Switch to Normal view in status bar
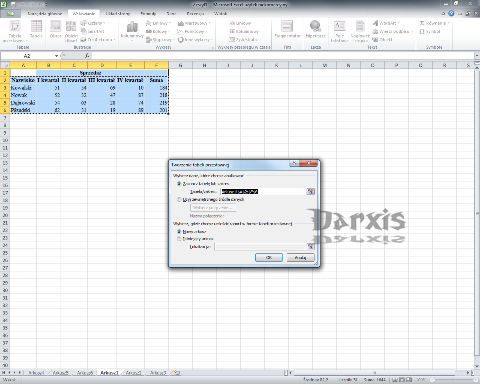The height and width of the screenshot is (384, 480). [394, 380]
